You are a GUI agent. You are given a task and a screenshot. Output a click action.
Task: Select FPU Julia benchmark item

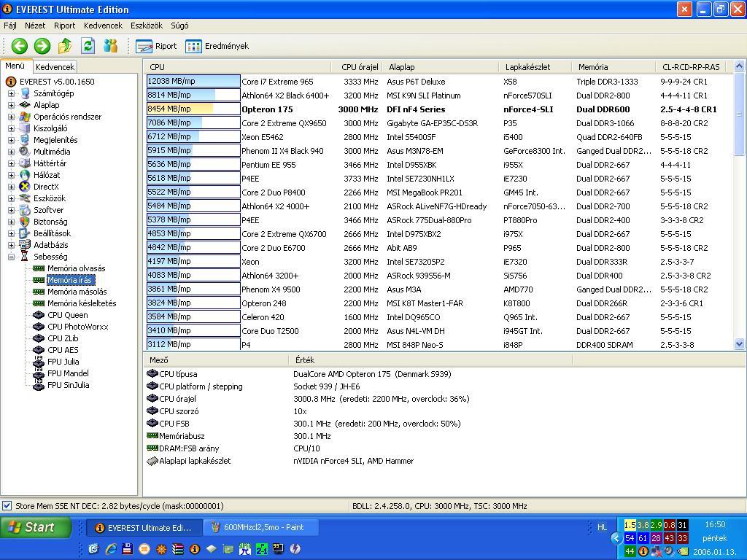[63, 362]
